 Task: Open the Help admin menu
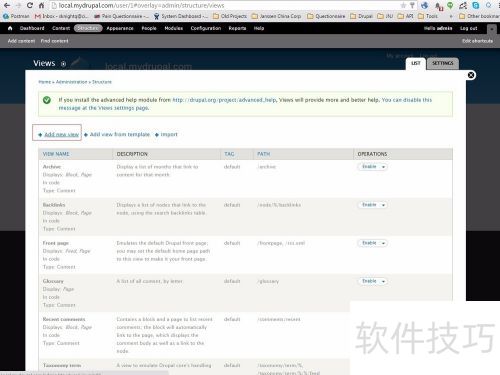(259, 28)
